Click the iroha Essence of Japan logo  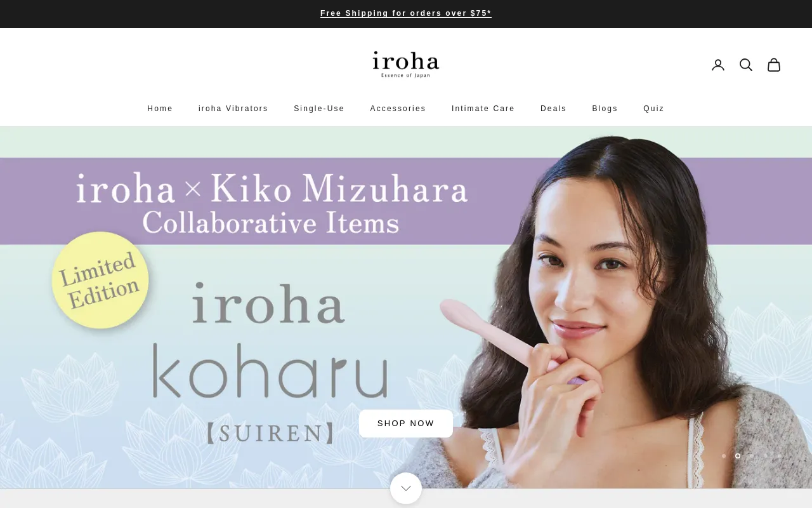pos(406,64)
